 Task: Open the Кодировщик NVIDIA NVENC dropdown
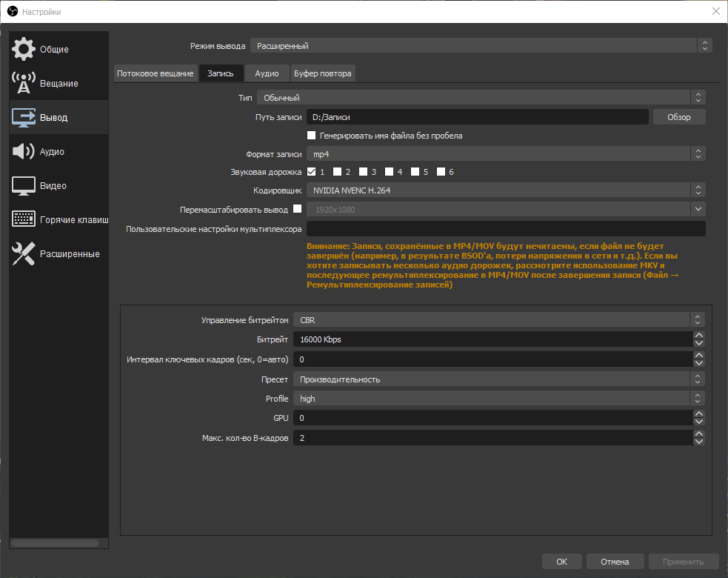(x=506, y=190)
